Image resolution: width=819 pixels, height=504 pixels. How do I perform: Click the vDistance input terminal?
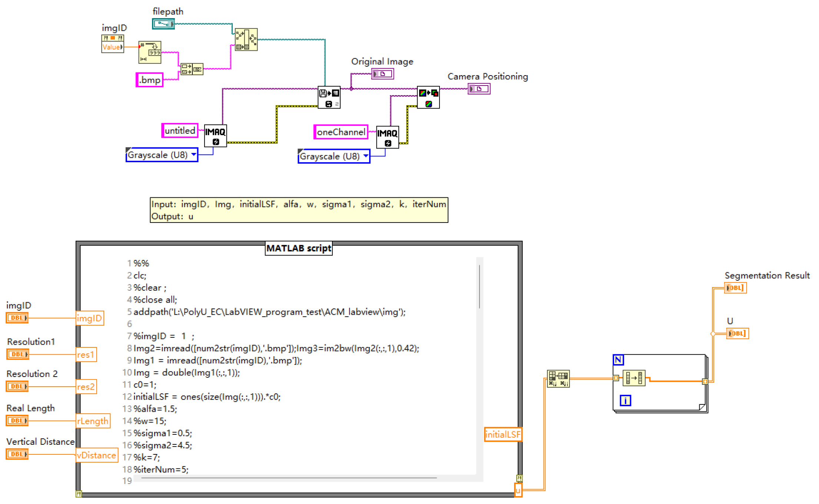pyautogui.click(x=96, y=455)
